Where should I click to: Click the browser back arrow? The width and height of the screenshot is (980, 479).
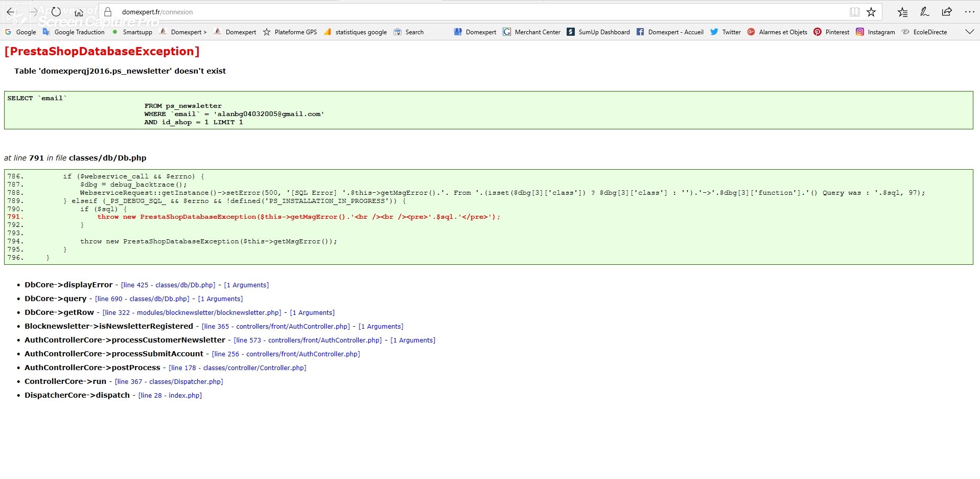pos(11,12)
